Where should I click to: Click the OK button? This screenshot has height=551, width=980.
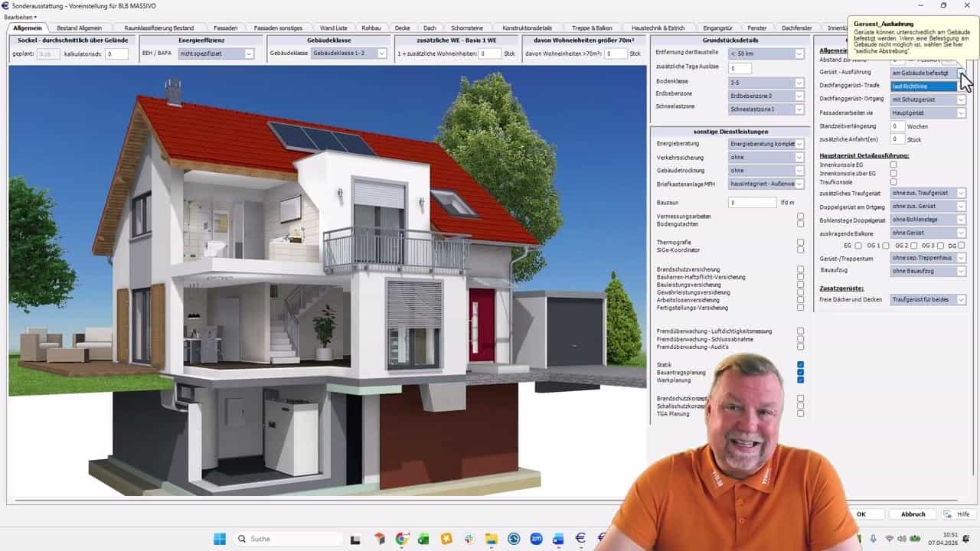click(861, 514)
